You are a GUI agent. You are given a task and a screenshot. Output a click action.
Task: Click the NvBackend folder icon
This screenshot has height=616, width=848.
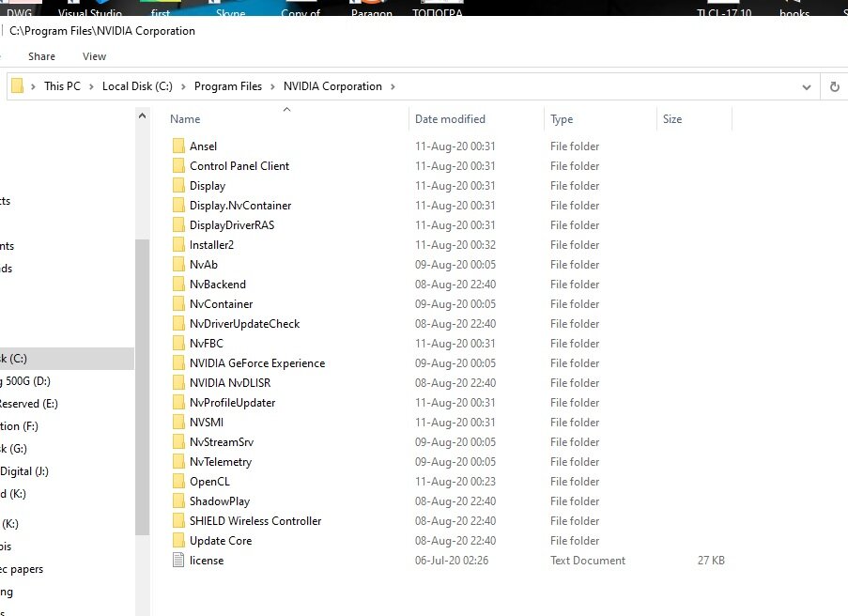coord(178,284)
